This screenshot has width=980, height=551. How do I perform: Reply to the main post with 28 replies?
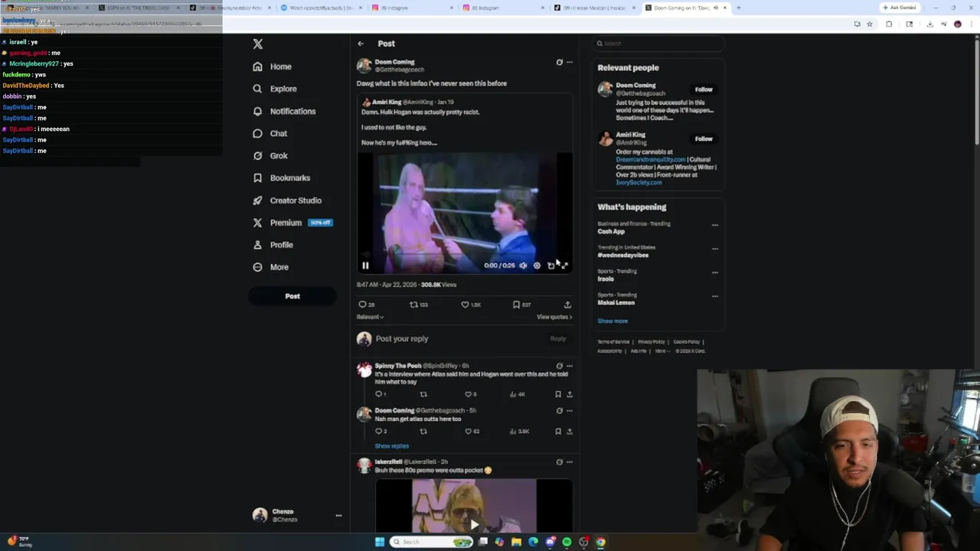[367, 305]
